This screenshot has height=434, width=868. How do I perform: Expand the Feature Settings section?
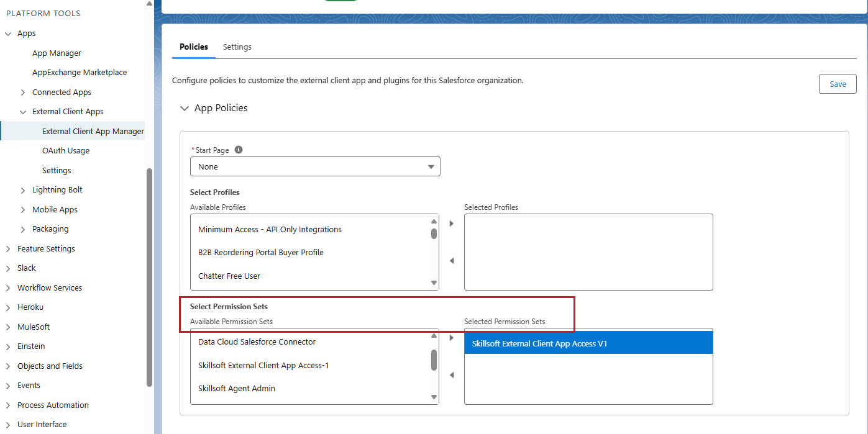(8, 249)
